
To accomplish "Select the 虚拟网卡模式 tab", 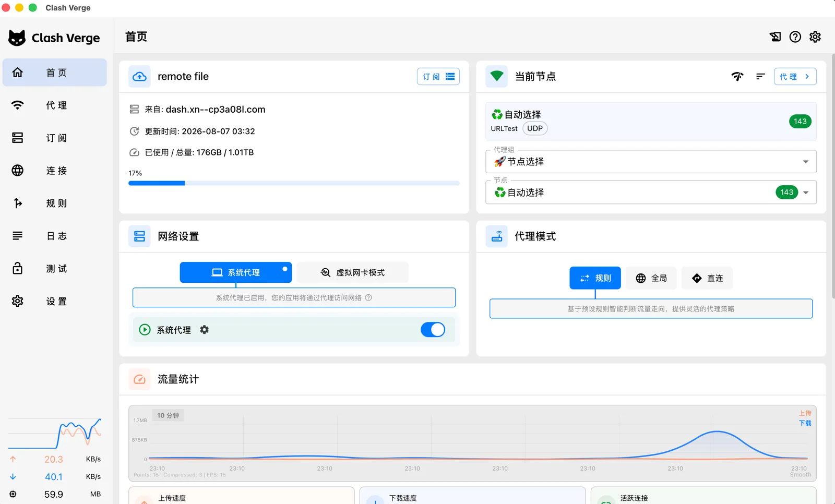I will [x=352, y=272].
